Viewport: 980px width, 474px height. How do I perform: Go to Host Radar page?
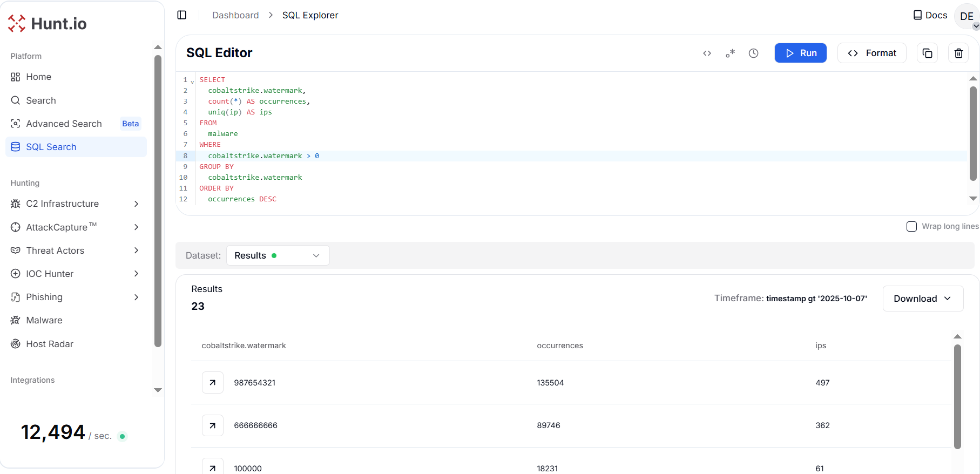(50, 344)
